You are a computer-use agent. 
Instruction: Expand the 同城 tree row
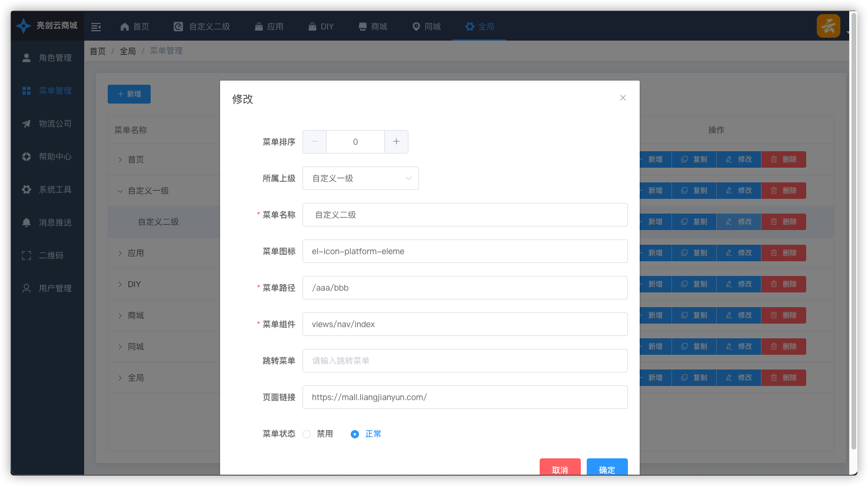pyautogui.click(x=120, y=347)
